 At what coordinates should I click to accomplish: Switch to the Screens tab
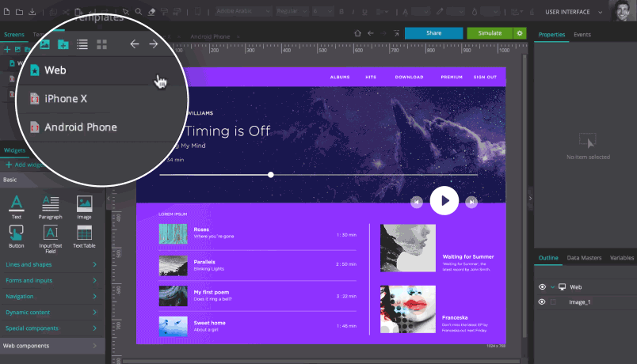(14, 35)
